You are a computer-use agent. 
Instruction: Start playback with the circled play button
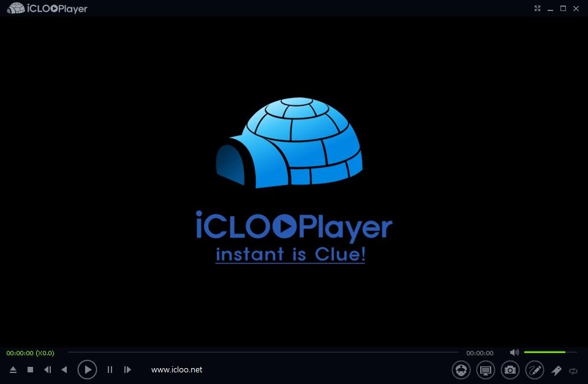tap(88, 370)
